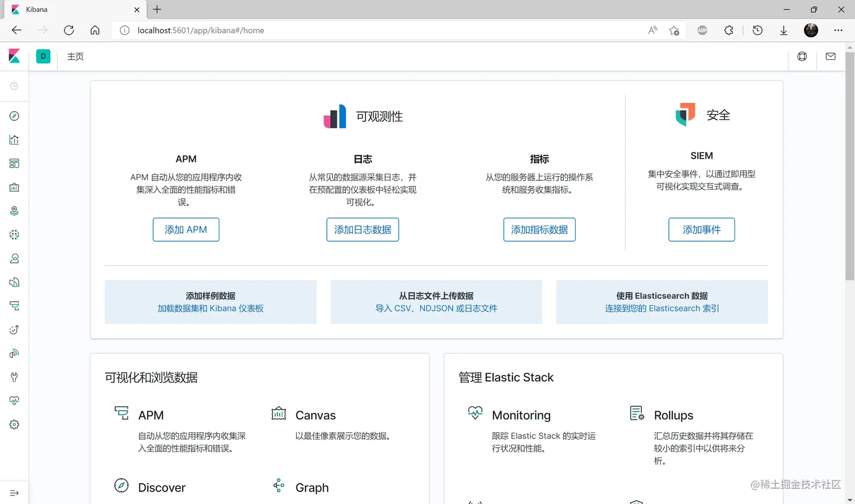Open the 加载数据集和 Kibana 仪表板 link

210,309
